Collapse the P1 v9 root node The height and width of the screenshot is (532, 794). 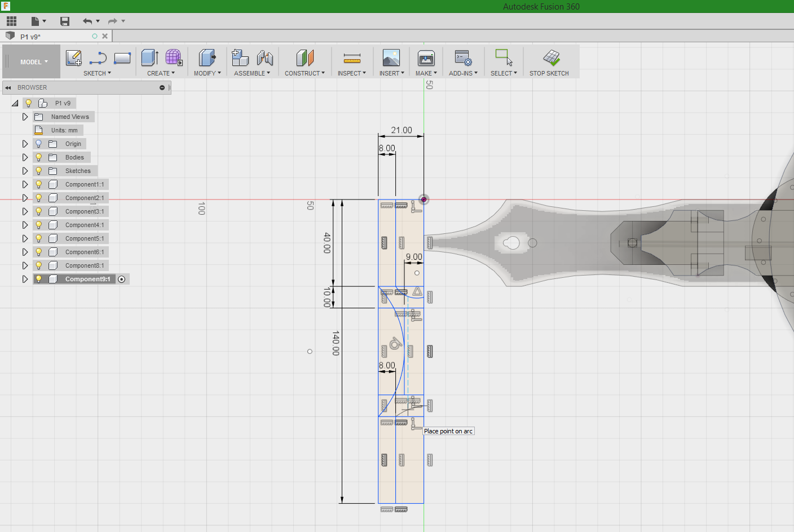(x=15, y=103)
